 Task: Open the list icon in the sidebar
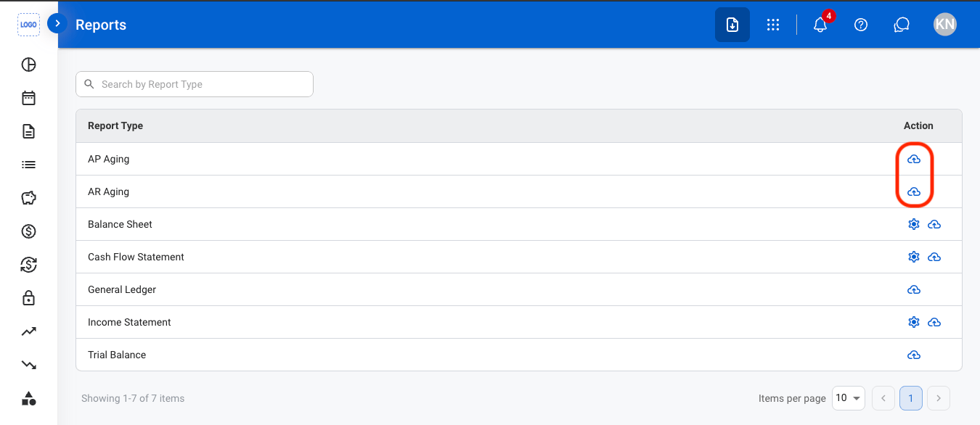pos(28,165)
